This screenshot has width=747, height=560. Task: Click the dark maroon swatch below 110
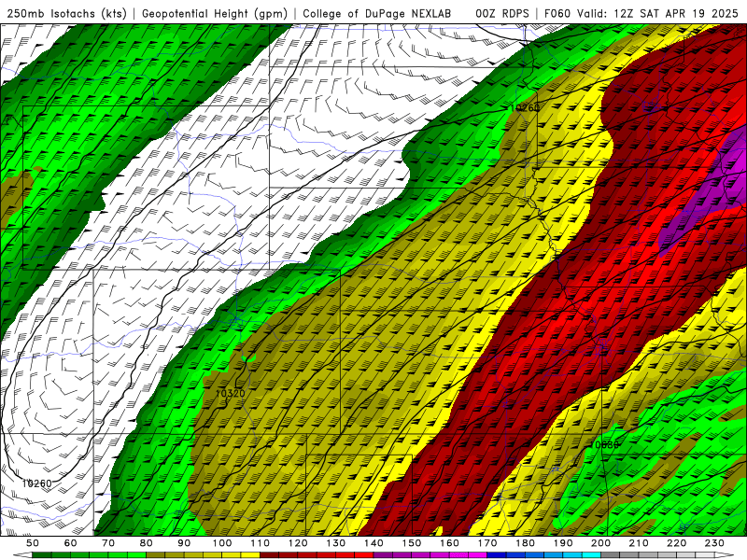pos(269,555)
